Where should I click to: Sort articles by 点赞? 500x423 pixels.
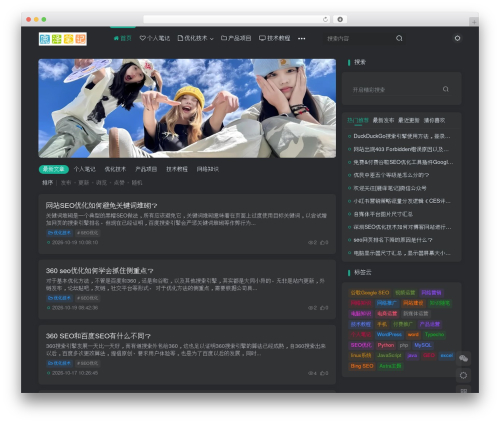tap(119, 183)
